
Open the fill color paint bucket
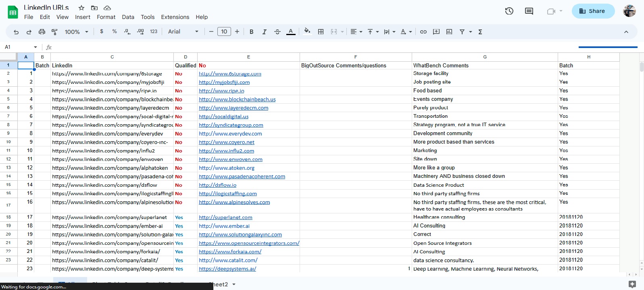tap(307, 31)
